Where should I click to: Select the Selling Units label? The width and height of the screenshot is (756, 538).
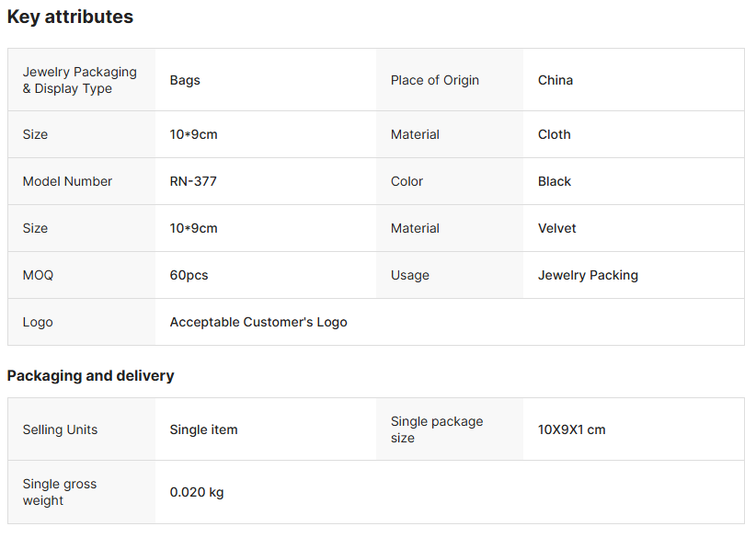(60, 429)
